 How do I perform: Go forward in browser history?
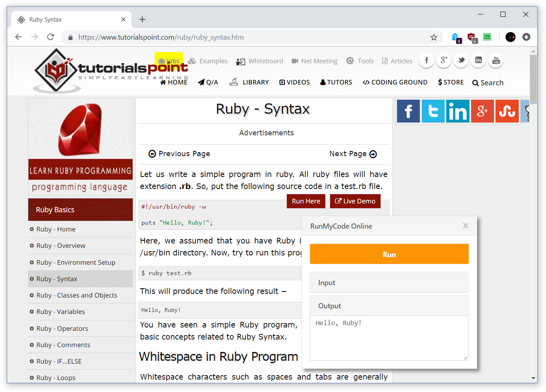coord(34,37)
